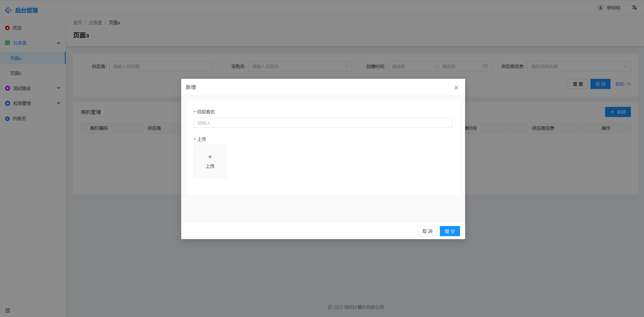644x317 pixels.
Task: Click the 欢迎 red menu icon
Action: (7, 28)
